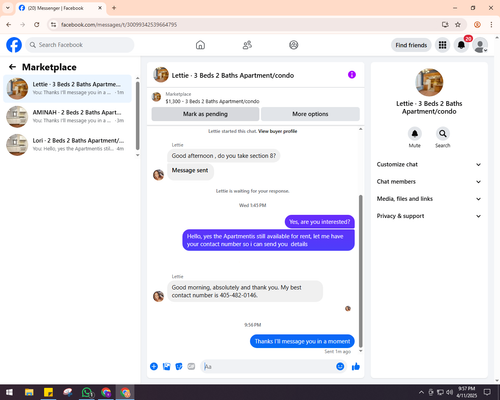Click the AMINAH listing thumbnail

[17, 117]
